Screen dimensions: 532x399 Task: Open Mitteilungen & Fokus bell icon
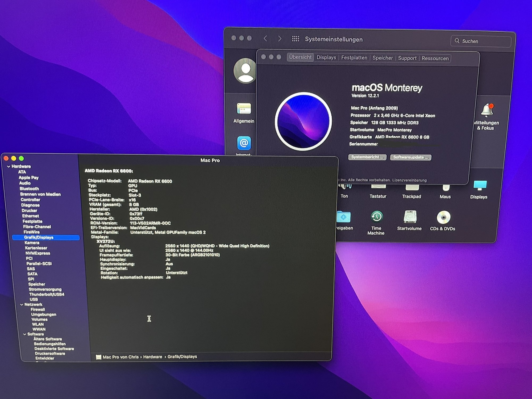click(x=487, y=110)
